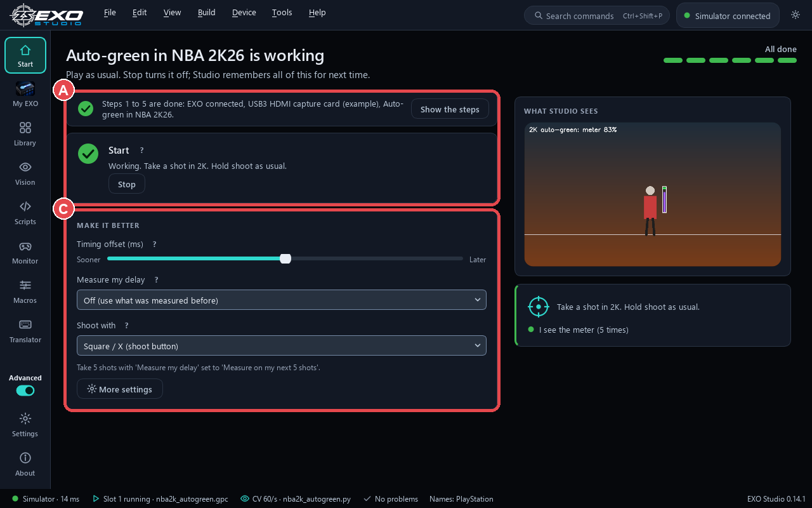
Task: Click the CV eye icon in status bar
Action: click(245, 499)
